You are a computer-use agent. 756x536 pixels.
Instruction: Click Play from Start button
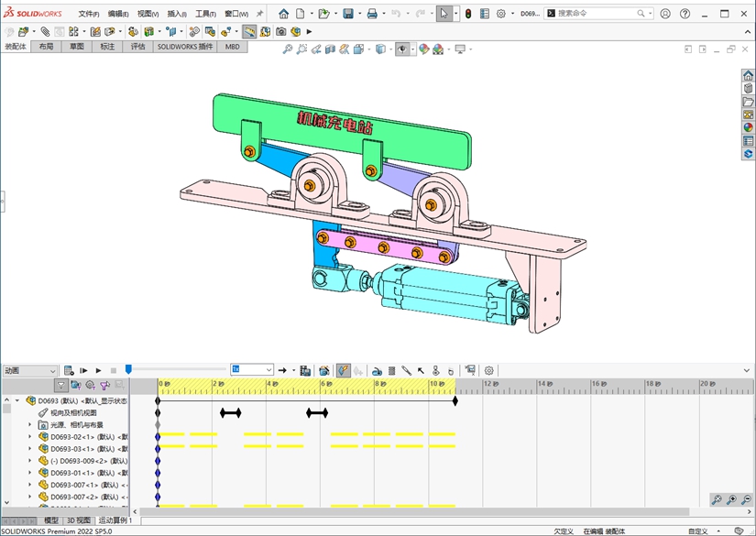(83, 371)
